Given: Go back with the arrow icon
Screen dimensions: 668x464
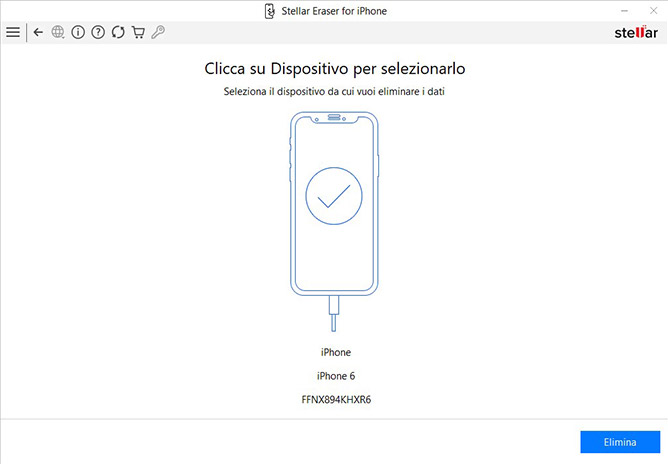Looking at the screenshot, I should (x=38, y=32).
